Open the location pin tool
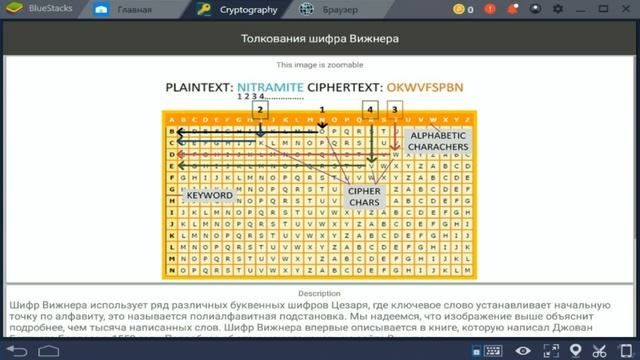 pos(576,351)
